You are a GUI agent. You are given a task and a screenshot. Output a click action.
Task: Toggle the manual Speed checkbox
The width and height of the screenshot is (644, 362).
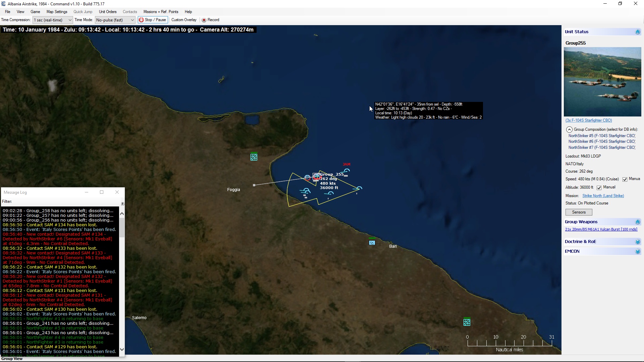pos(625,179)
